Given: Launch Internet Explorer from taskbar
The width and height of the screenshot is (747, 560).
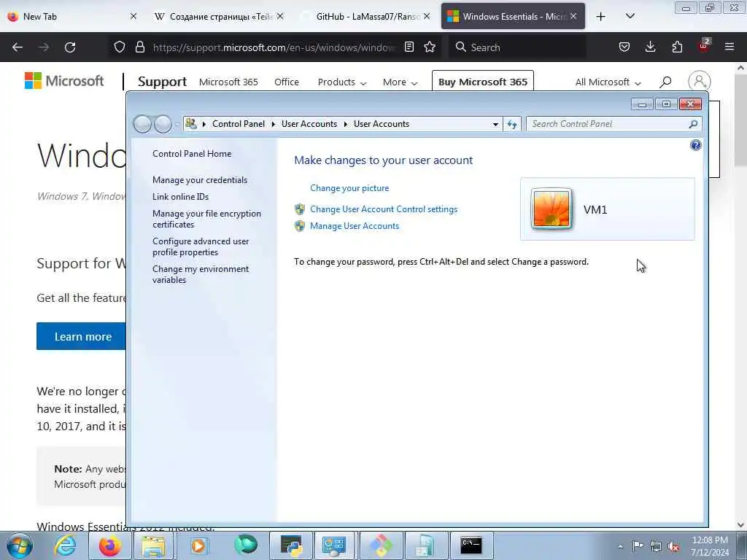Looking at the screenshot, I should [65, 545].
